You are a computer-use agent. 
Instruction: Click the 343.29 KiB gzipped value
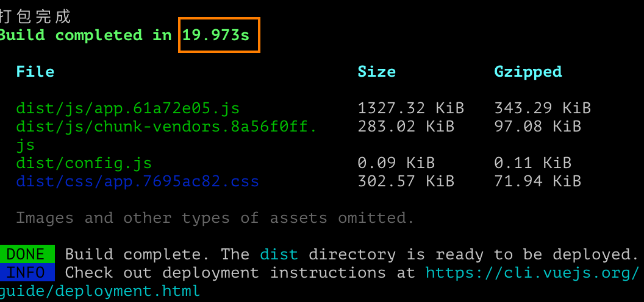pyautogui.click(x=542, y=108)
